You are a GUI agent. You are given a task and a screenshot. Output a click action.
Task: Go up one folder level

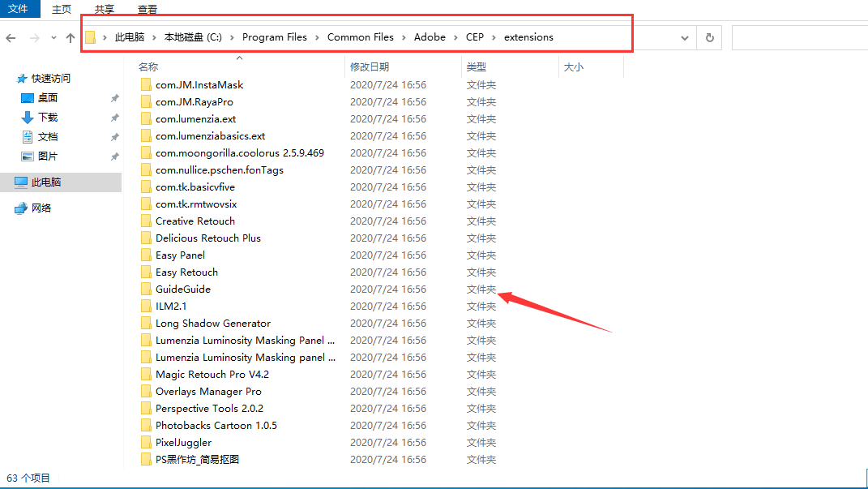coord(71,37)
